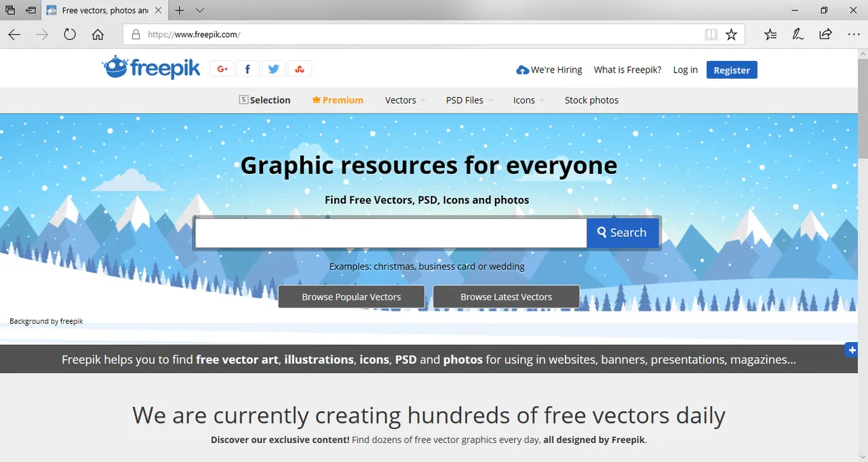This screenshot has height=462, width=868.
Task: Share via Google Plus icon
Action: 222,69
